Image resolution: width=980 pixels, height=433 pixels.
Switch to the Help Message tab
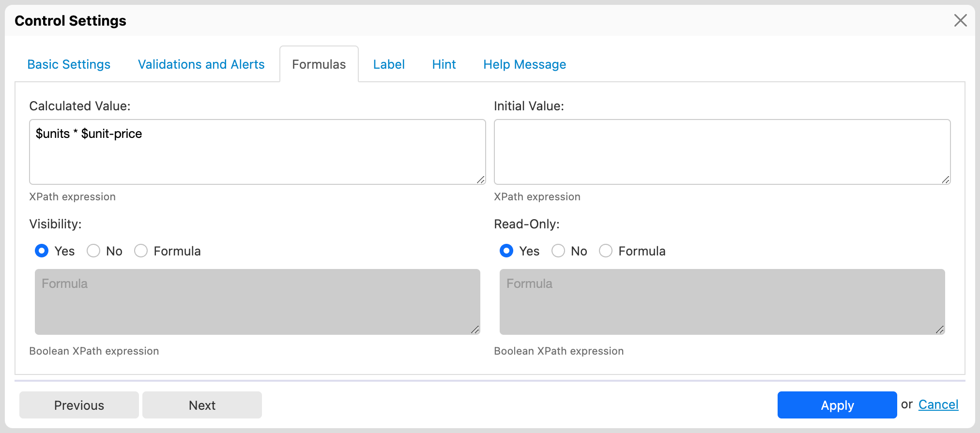[524, 64]
